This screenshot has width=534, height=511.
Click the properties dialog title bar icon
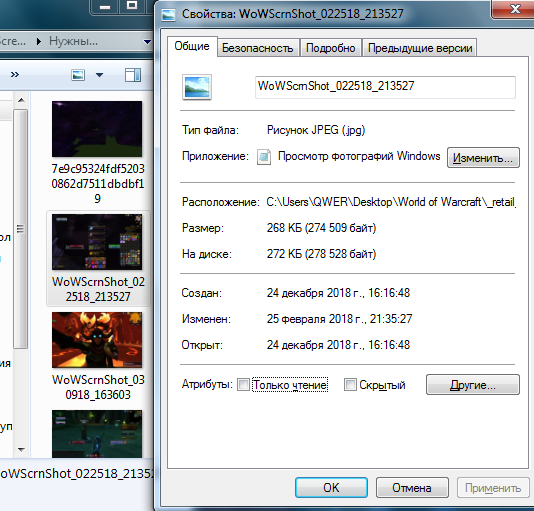tap(168, 14)
